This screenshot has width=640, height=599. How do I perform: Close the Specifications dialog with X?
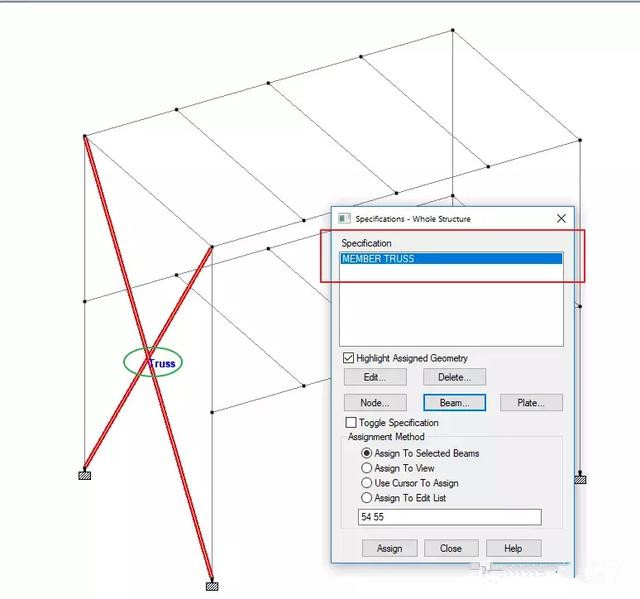coord(561,219)
